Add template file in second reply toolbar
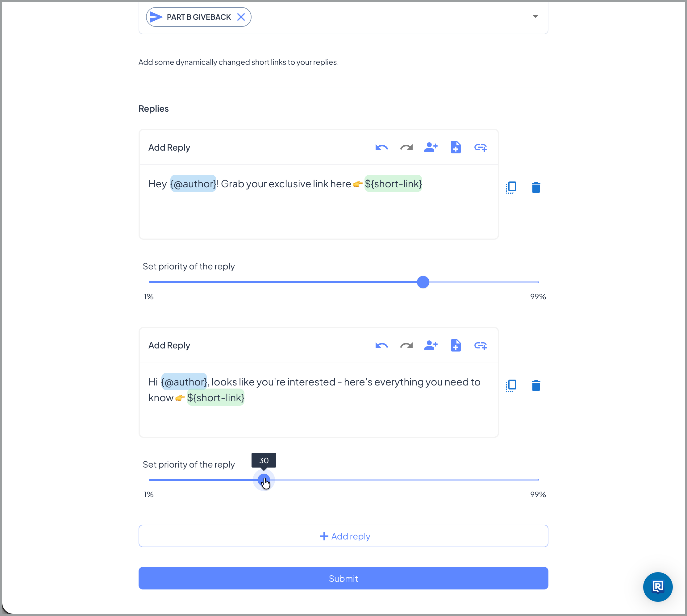Image resolution: width=687 pixels, height=616 pixels. point(456,346)
